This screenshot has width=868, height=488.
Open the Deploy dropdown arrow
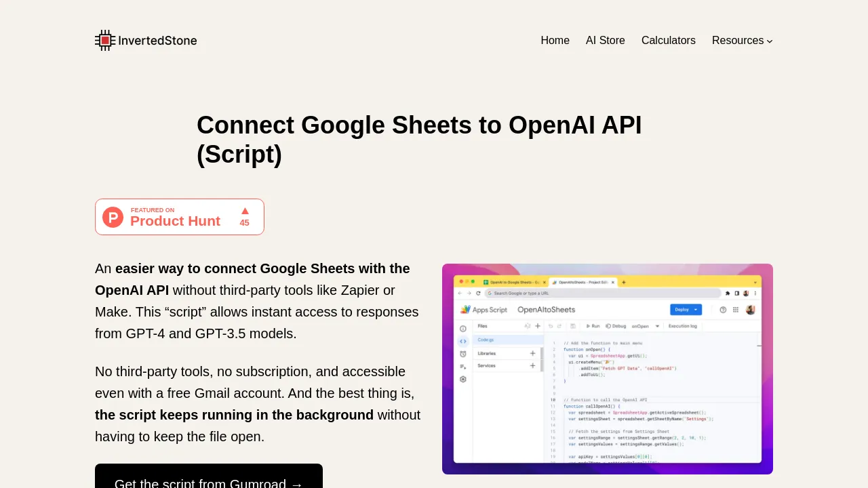pos(696,310)
